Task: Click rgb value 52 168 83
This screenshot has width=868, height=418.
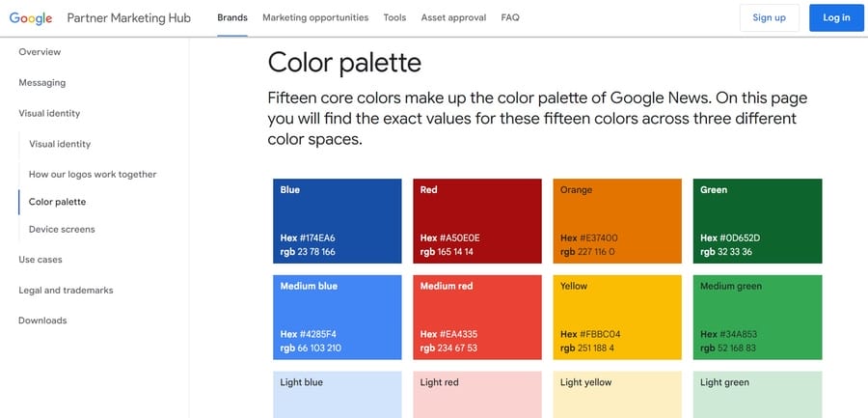Action: point(737,348)
